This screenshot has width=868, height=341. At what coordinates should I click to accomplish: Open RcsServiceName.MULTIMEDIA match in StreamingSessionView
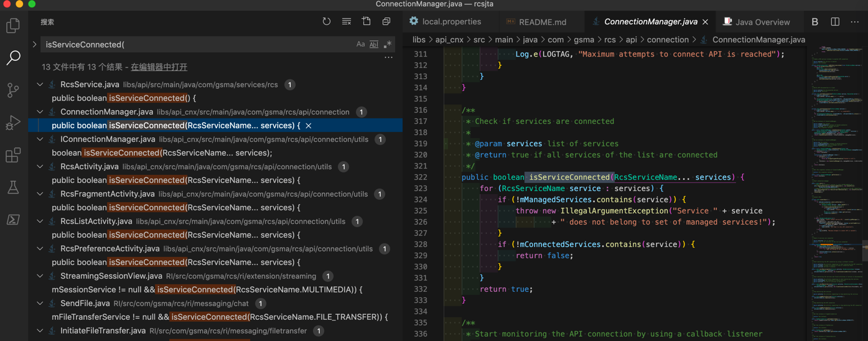click(x=207, y=290)
